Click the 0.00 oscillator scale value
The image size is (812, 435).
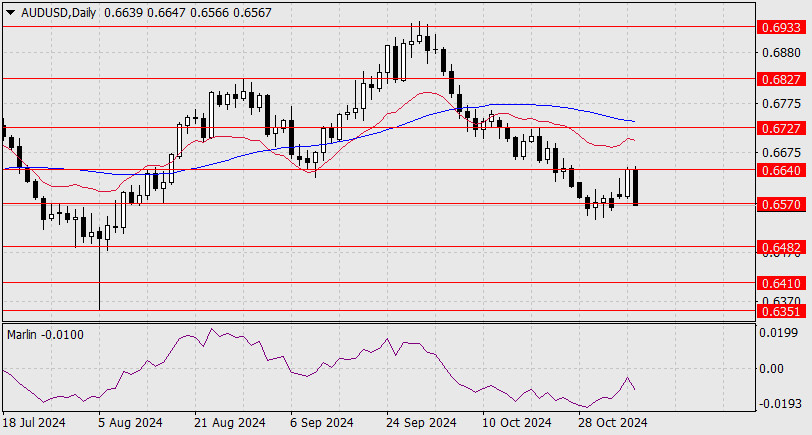click(x=772, y=369)
